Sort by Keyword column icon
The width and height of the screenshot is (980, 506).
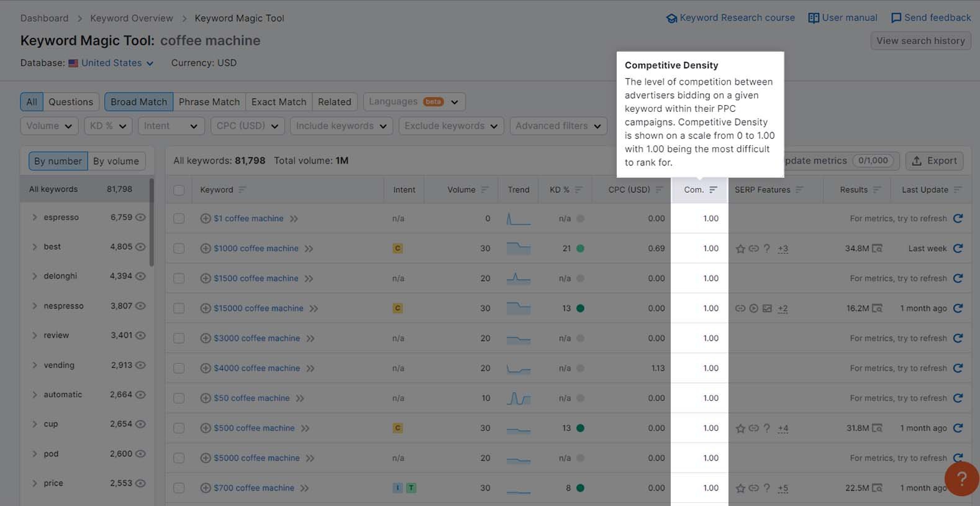tap(242, 190)
